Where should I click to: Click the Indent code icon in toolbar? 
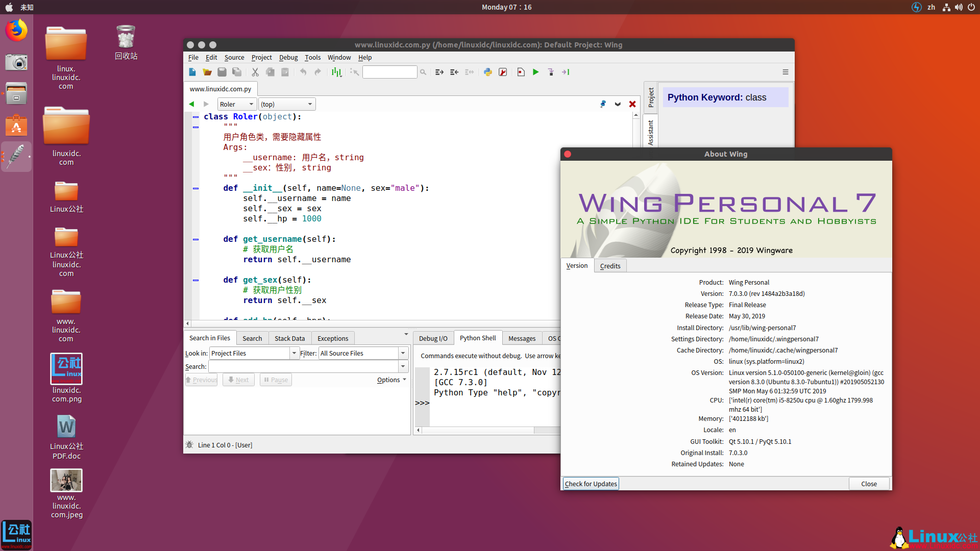(439, 72)
